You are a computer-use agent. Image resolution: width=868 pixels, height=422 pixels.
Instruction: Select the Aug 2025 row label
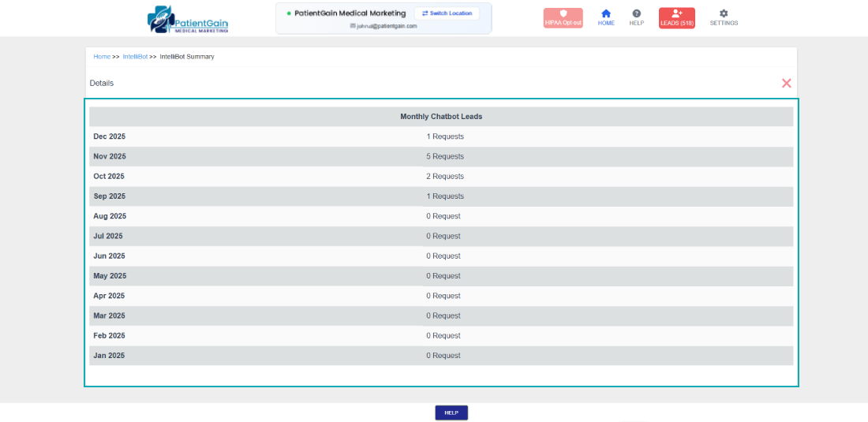click(110, 216)
